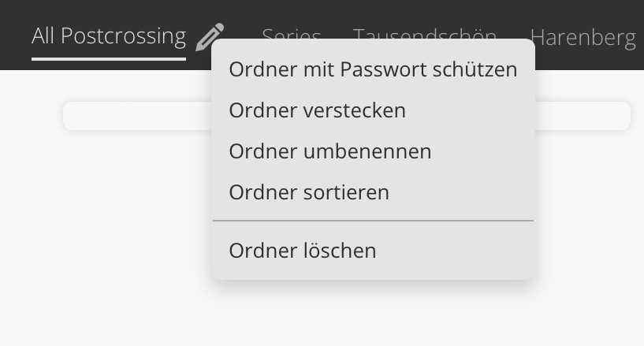Switch to the Series folder tab
This screenshot has width=644, height=346.
click(291, 33)
